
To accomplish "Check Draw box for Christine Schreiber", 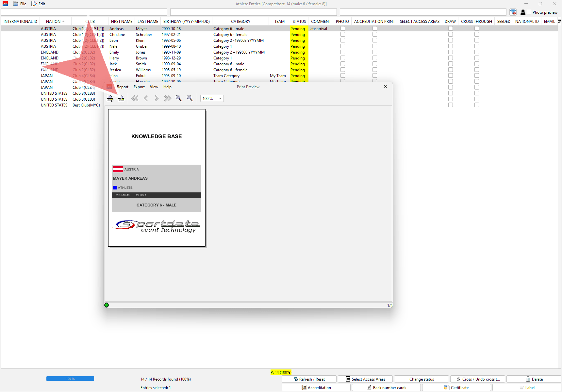I will (x=451, y=35).
